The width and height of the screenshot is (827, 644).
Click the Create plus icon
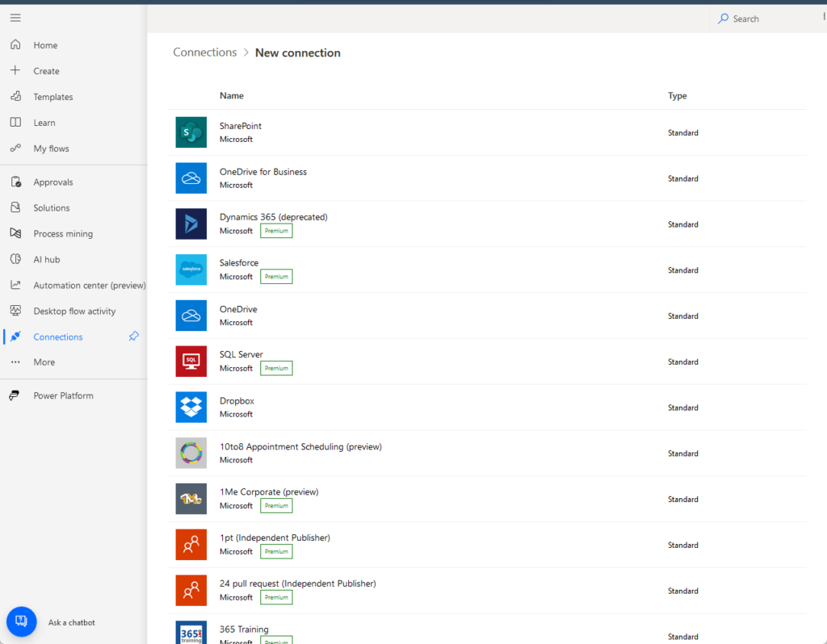pos(15,70)
